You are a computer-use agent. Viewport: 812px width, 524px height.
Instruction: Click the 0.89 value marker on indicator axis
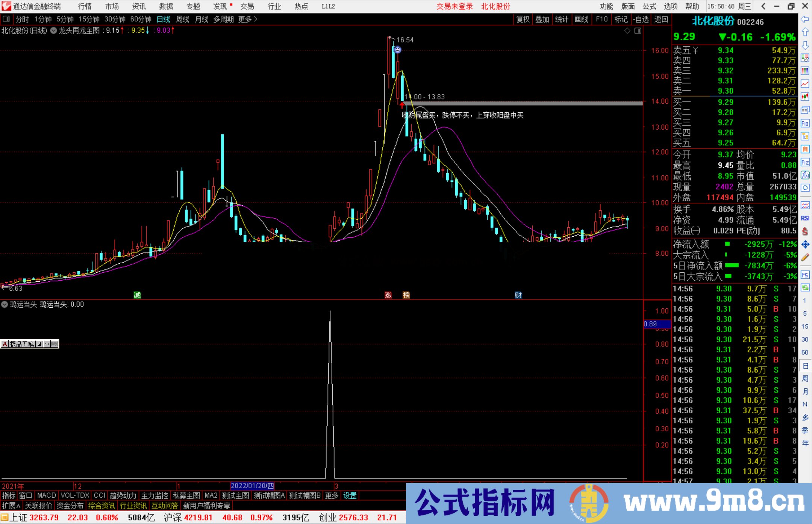click(657, 324)
